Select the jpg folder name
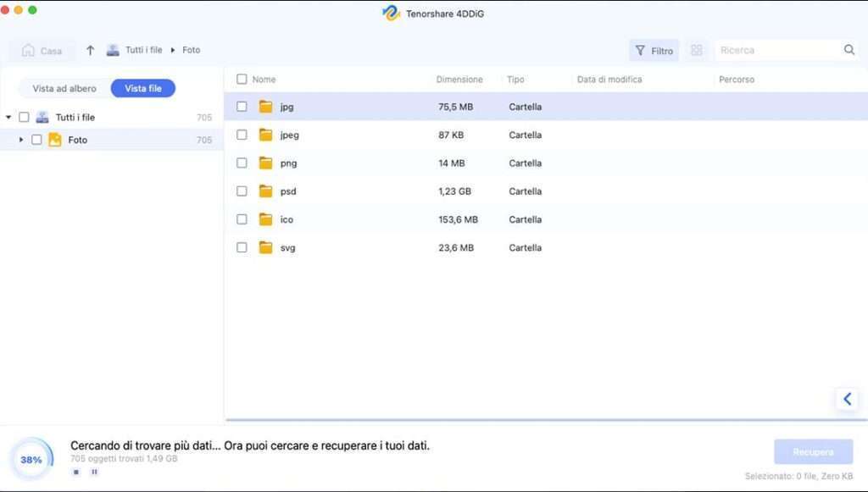Viewport: 868px width, 492px height. [287, 107]
